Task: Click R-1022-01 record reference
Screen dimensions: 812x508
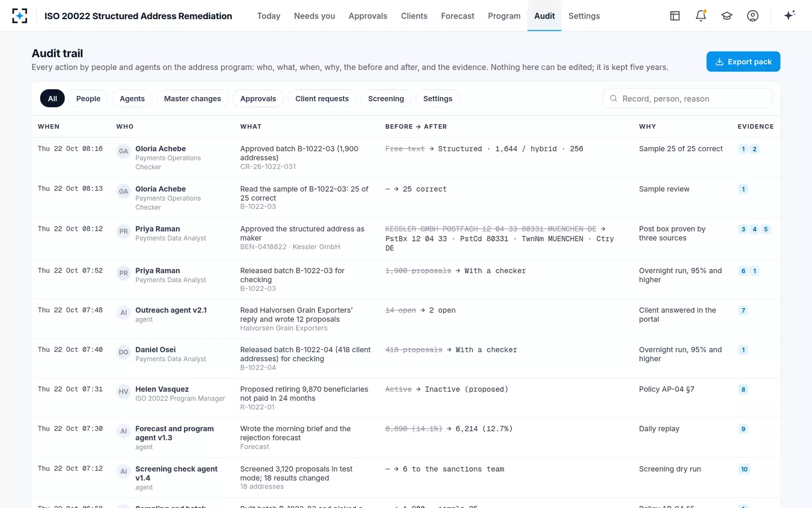Action: (257, 407)
